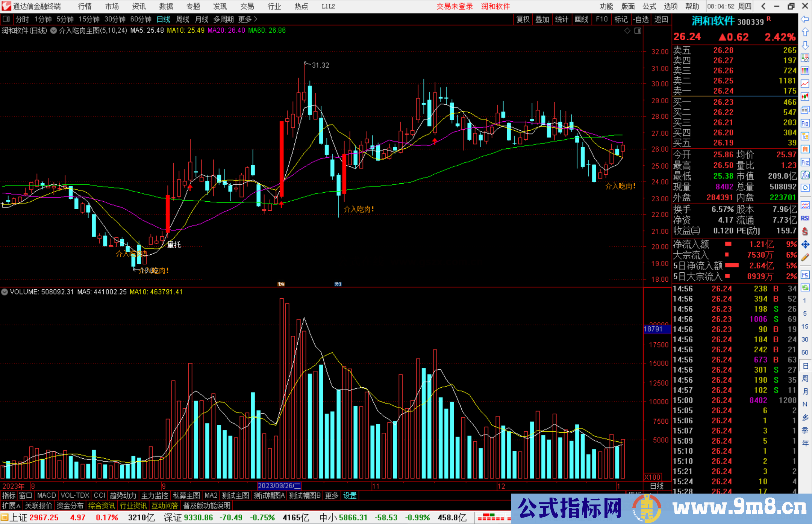Click the 叠加 button
This screenshot has width=812, height=524.
click(542, 19)
